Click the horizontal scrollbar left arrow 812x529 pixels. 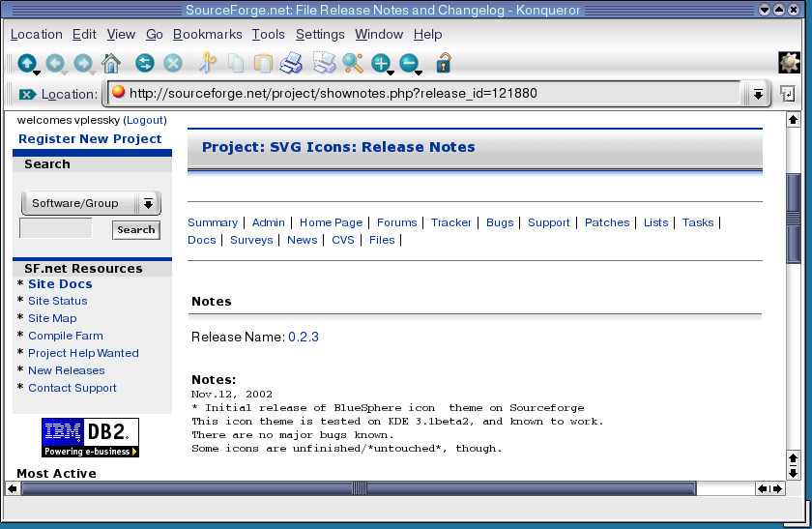click(13, 488)
